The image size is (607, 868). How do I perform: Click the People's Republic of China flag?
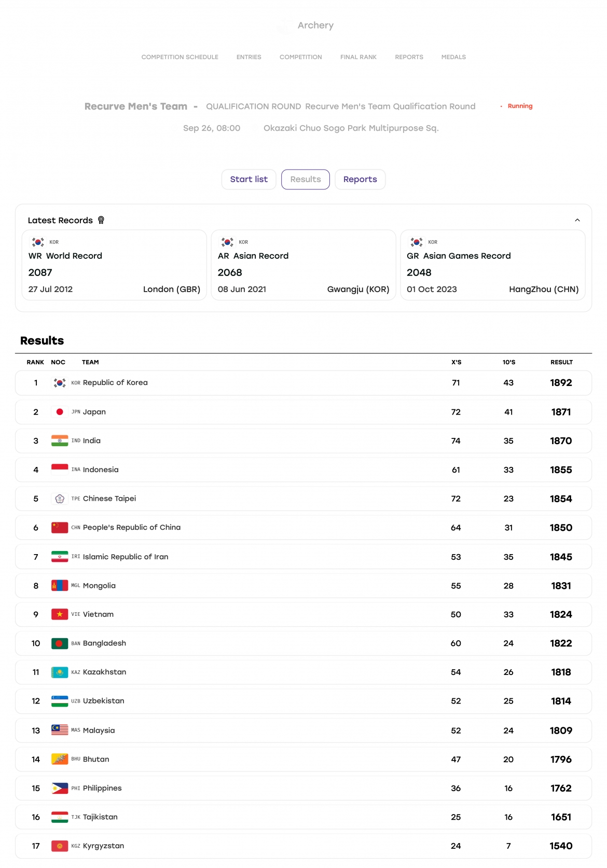point(60,528)
